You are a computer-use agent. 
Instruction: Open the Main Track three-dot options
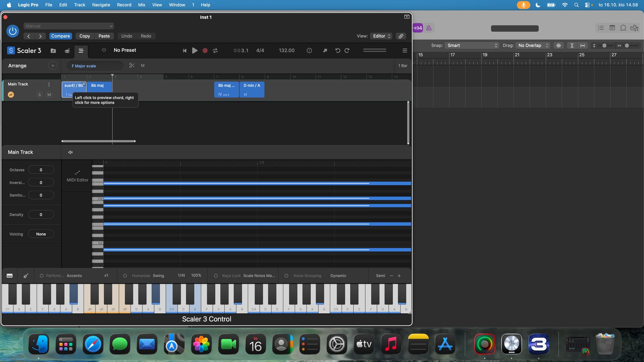pyautogui.click(x=49, y=84)
